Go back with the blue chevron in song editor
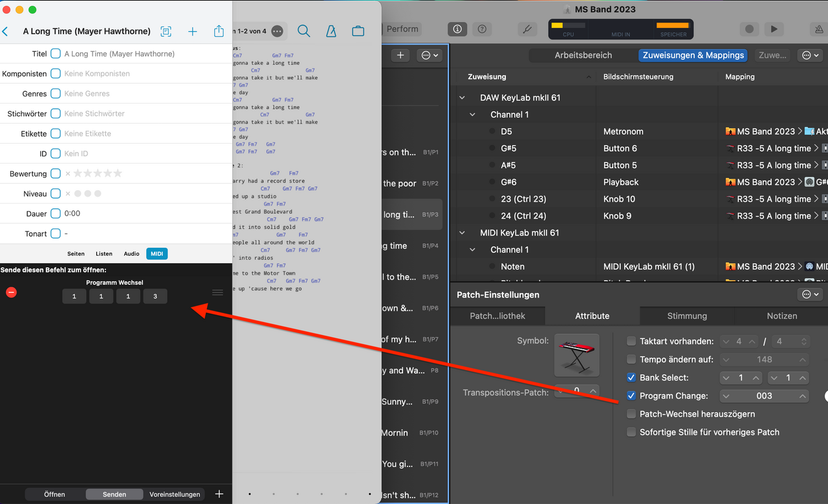This screenshot has width=828, height=504. click(x=5, y=31)
